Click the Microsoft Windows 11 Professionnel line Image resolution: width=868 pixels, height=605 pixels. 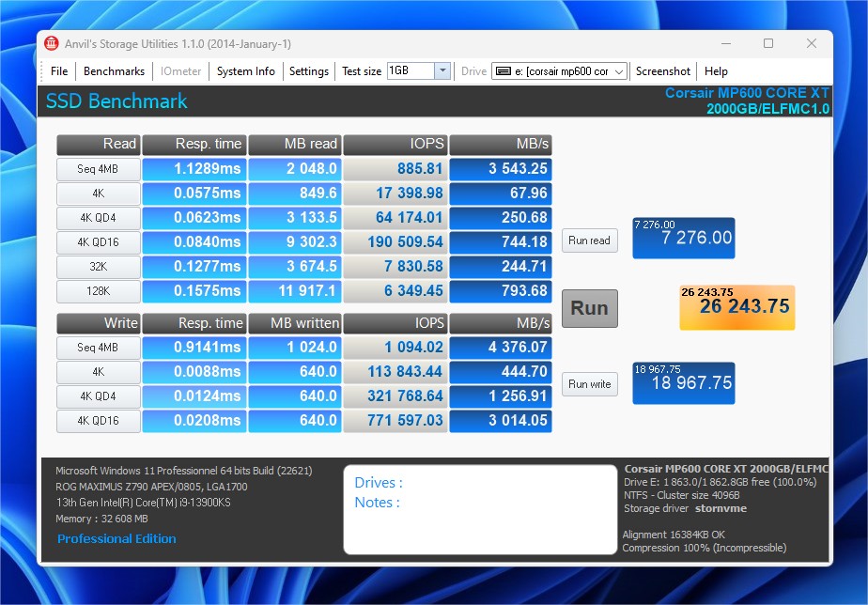click(x=184, y=471)
